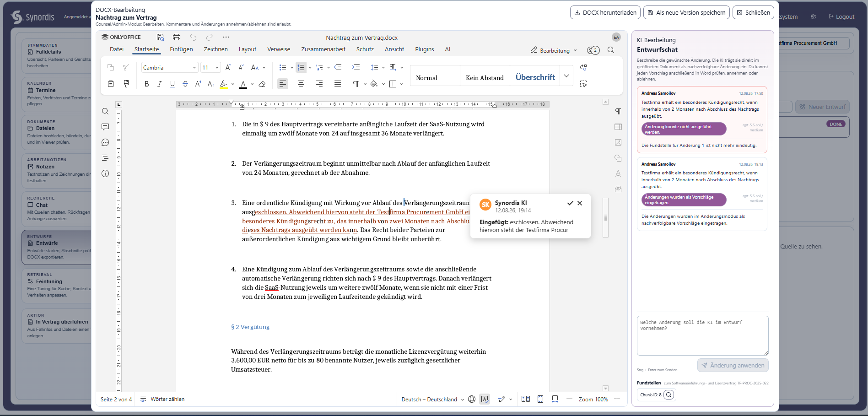
Task: Toggle left paragraph alignment
Action: 283,84
